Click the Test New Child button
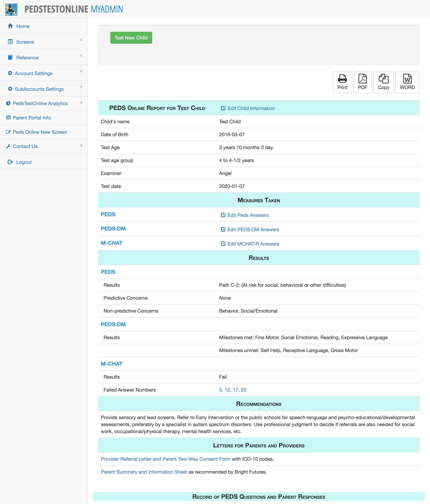 (131, 38)
